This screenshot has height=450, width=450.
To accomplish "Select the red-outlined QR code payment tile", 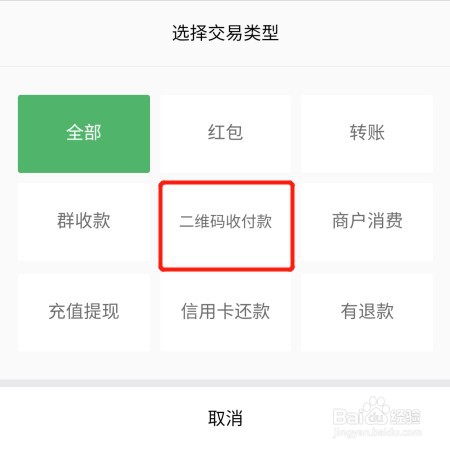I will tap(226, 226).
